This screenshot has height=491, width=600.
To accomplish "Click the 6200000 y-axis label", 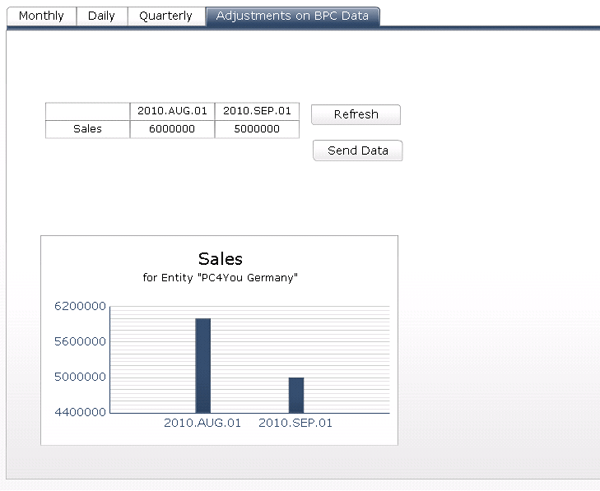I will point(81,306).
